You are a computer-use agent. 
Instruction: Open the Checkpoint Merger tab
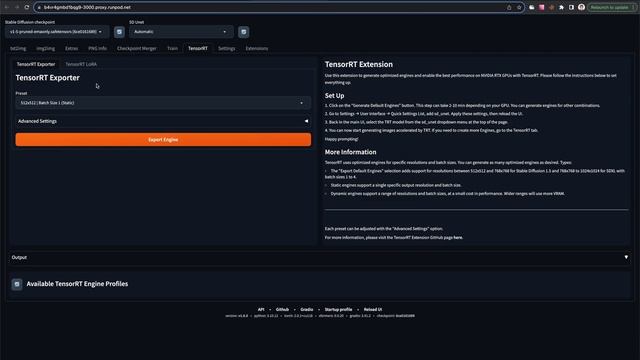click(136, 49)
